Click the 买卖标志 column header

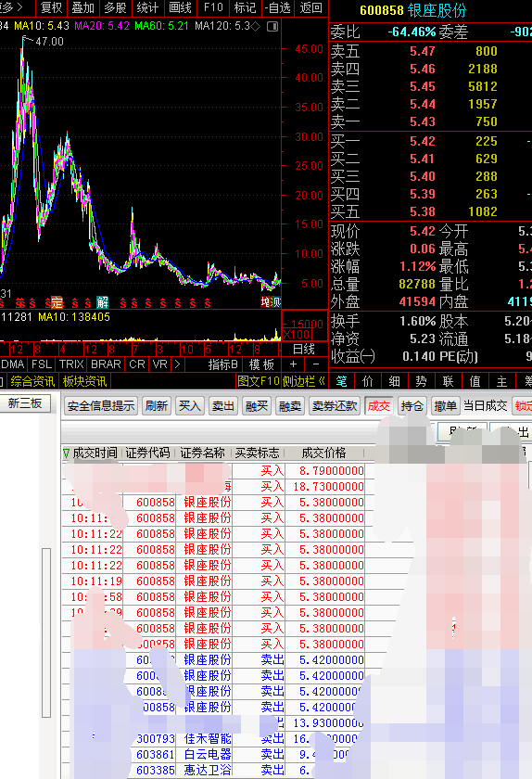tap(257, 453)
